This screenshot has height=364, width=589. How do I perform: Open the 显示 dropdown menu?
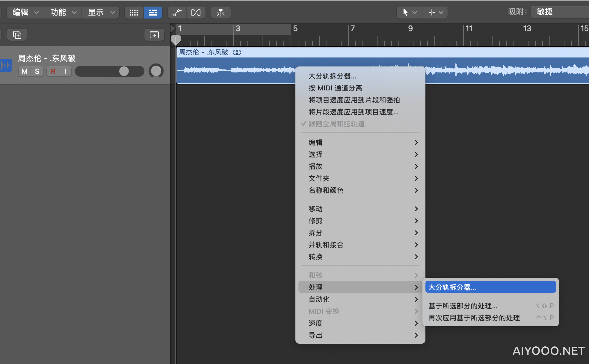tap(101, 13)
